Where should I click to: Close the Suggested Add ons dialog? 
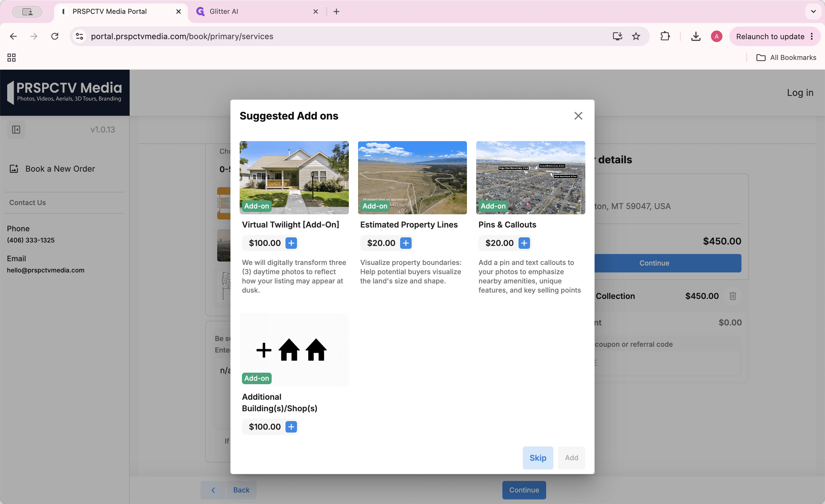point(578,116)
